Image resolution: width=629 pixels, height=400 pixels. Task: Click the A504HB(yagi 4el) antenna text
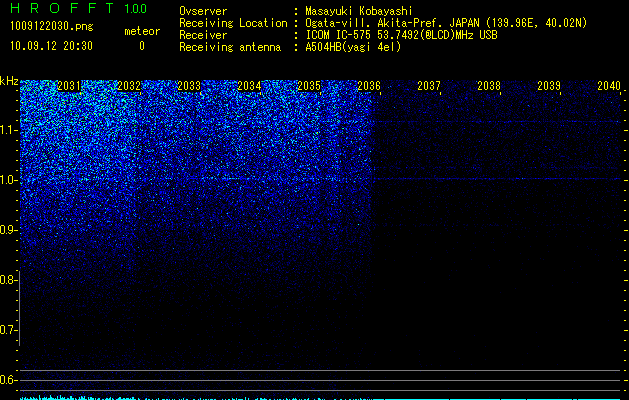tap(353, 47)
